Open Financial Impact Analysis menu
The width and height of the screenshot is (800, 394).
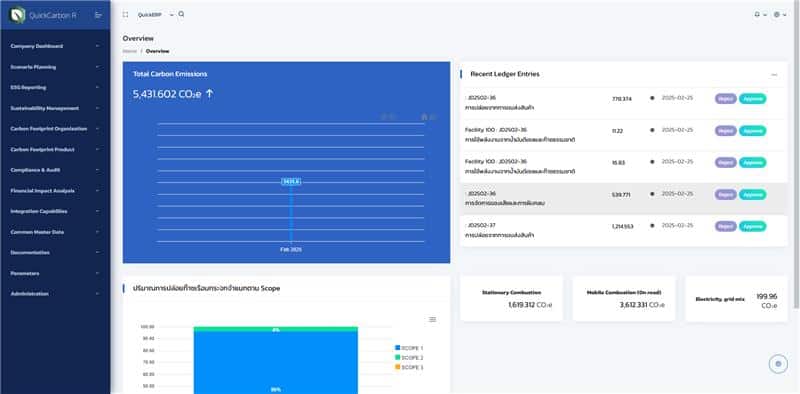tap(55, 191)
